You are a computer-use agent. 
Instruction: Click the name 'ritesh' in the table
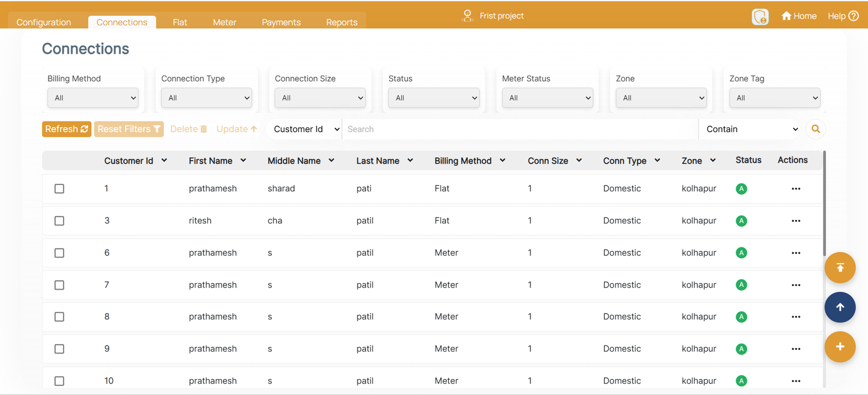click(x=200, y=221)
